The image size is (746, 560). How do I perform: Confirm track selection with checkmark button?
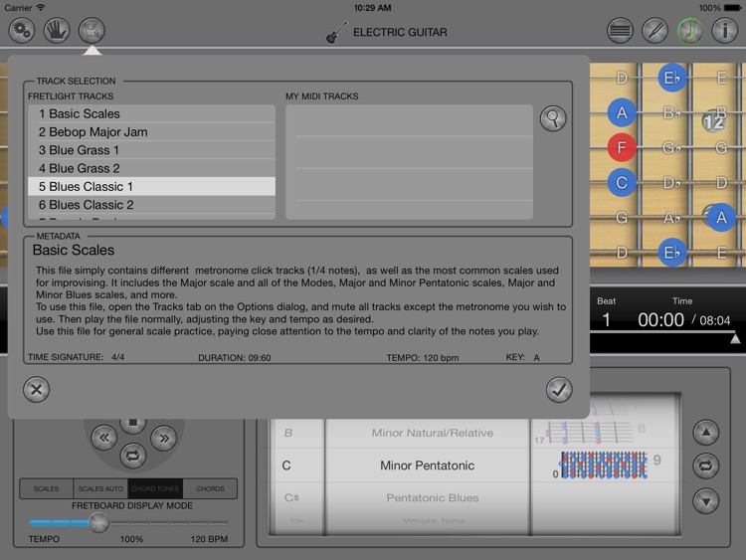559,389
